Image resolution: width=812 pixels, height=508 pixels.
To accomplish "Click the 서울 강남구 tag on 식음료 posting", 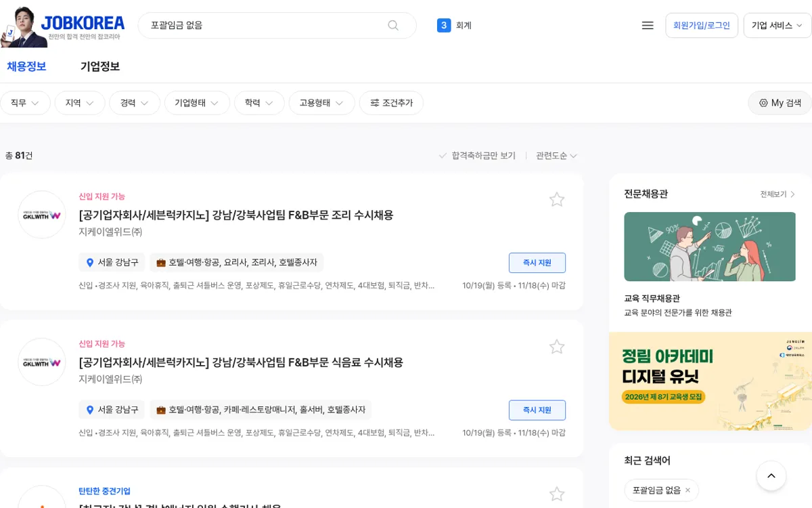I will coord(112,410).
